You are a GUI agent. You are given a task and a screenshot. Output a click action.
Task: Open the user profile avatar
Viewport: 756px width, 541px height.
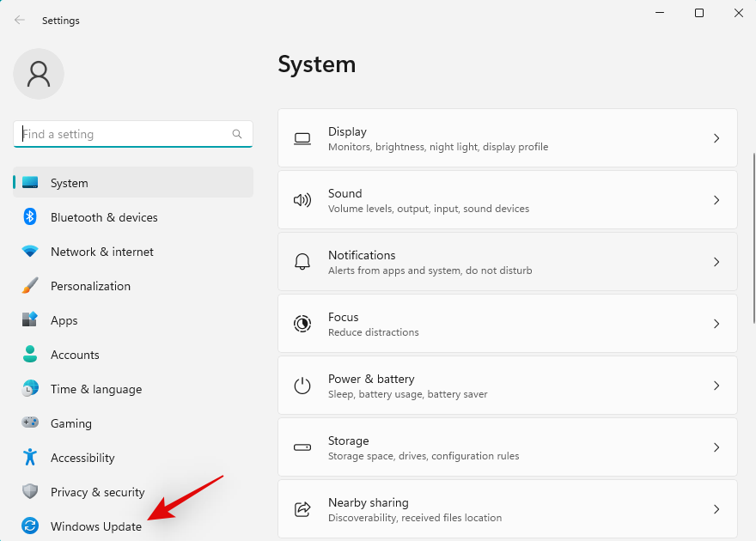39,74
